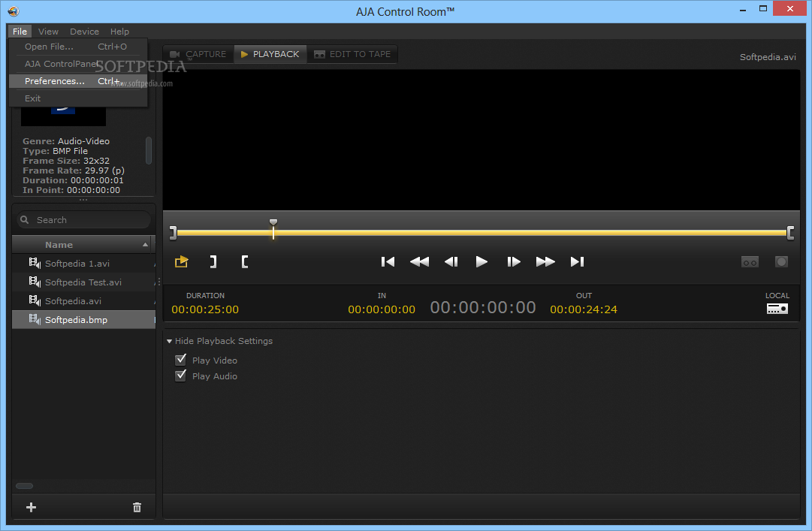Click the export clip icon
Screen dimensions: 812x531
181,262
